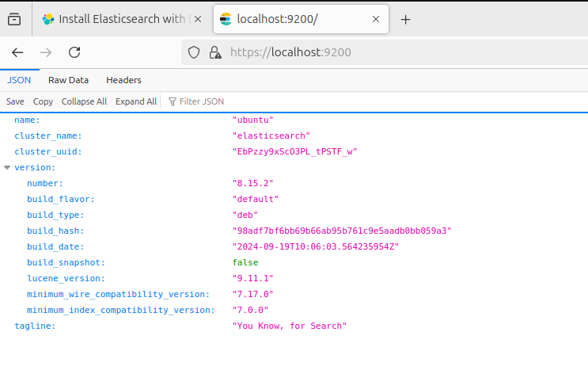Select the build date timestamp value

(x=316, y=246)
